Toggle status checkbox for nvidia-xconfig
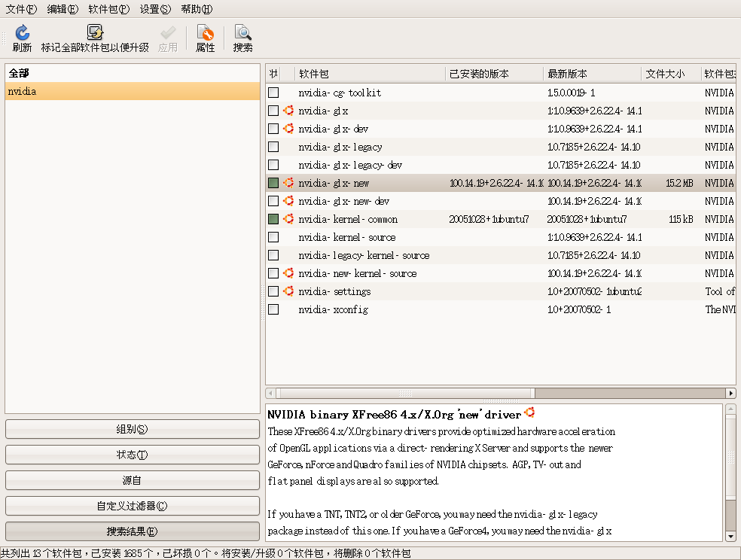741x560 pixels. (x=273, y=309)
